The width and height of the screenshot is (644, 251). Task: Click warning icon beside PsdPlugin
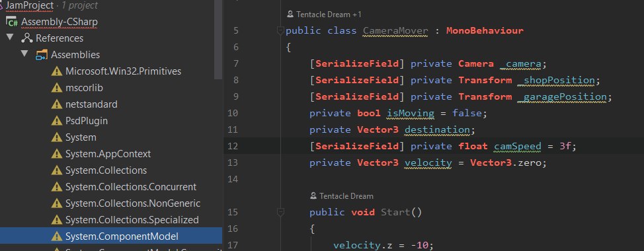(x=57, y=121)
